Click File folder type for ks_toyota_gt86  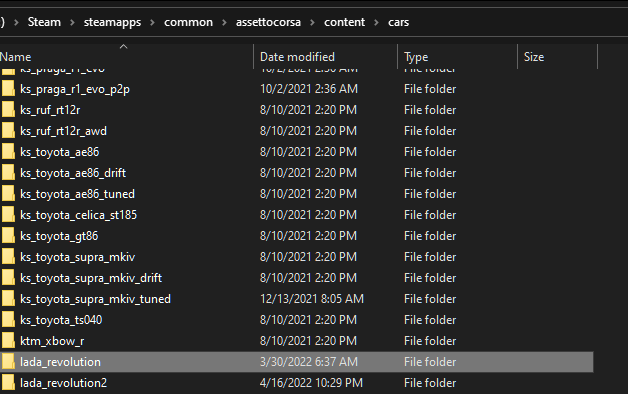tap(430, 236)
